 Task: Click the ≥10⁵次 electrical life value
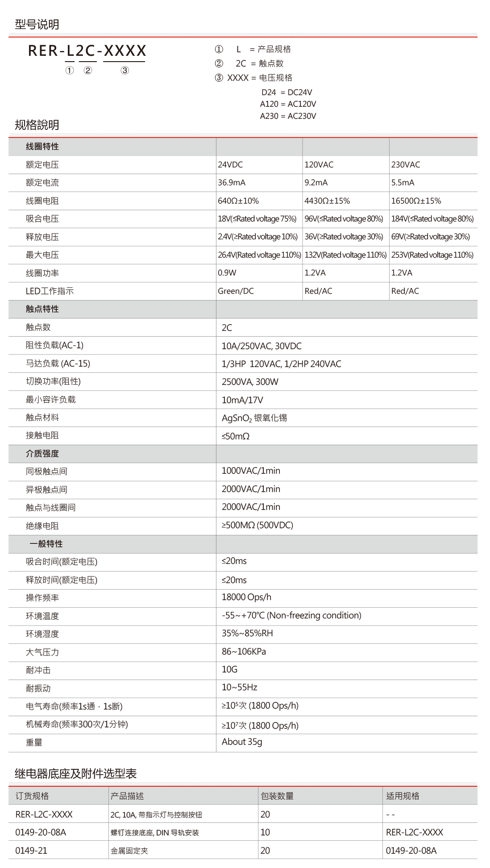pos(260,705)
